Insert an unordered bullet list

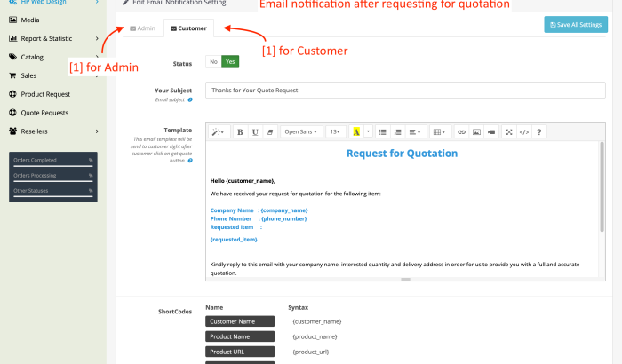pos(382,132)
